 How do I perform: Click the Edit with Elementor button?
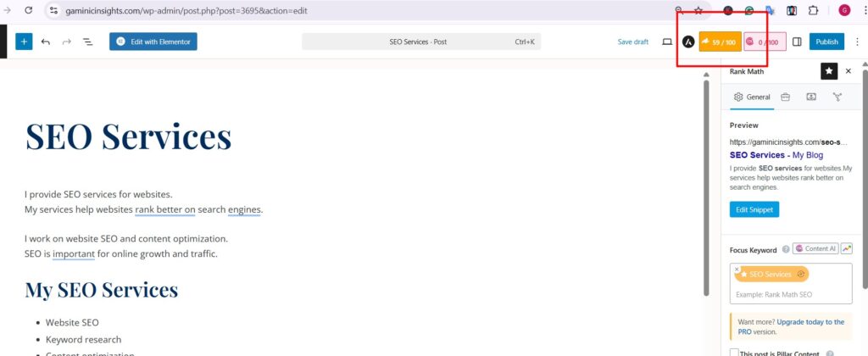pyautogui.click(x=153, y=42)
